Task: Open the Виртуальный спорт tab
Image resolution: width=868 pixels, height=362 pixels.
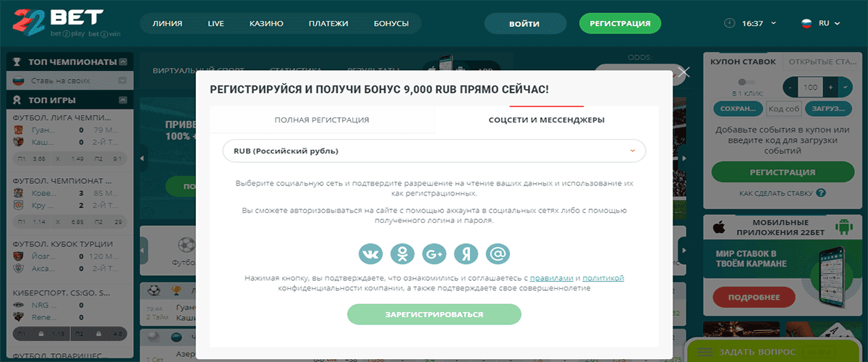Action: pos(197,71)
